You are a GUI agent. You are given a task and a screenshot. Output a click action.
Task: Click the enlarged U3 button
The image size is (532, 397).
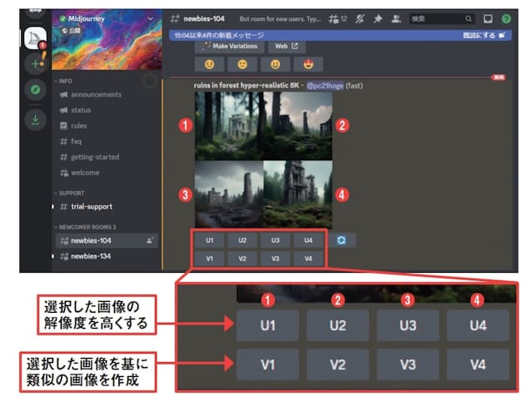tap(408, 325)
